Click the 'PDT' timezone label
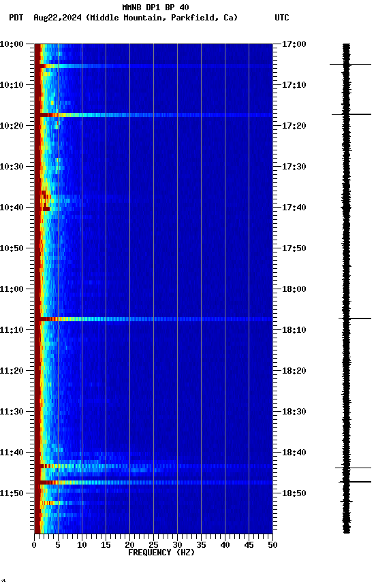Image resolution: width=376 pixels, height=588 pixels. 16,18
